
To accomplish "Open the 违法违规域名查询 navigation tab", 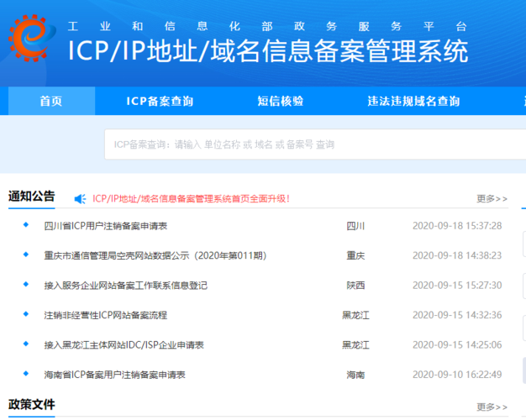I will [x=413, y=101].
